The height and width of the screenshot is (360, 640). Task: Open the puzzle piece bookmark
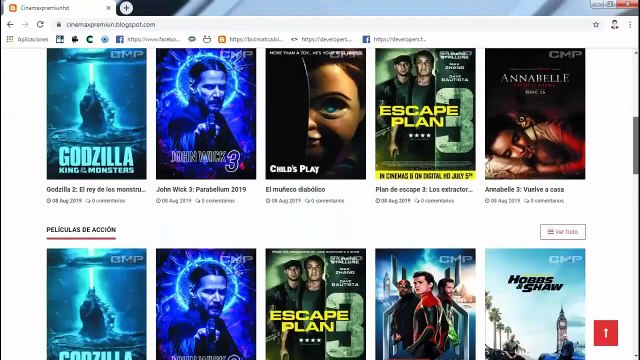pos(75,39)
